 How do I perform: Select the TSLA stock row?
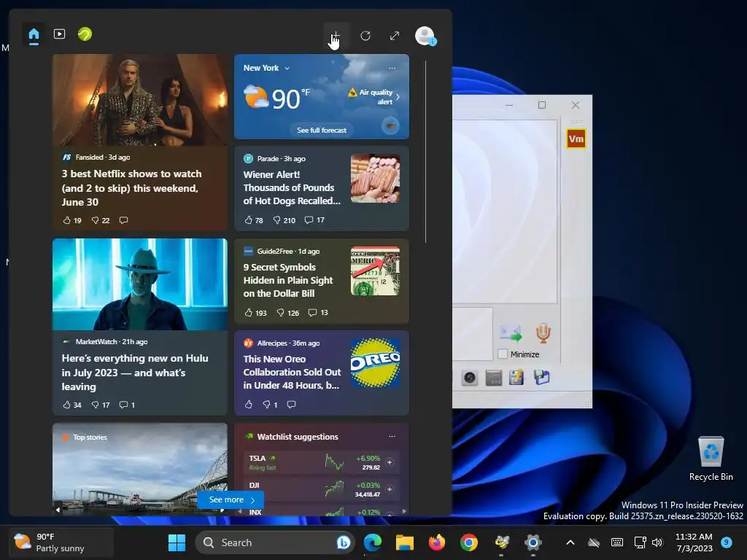tap(320, 462)
